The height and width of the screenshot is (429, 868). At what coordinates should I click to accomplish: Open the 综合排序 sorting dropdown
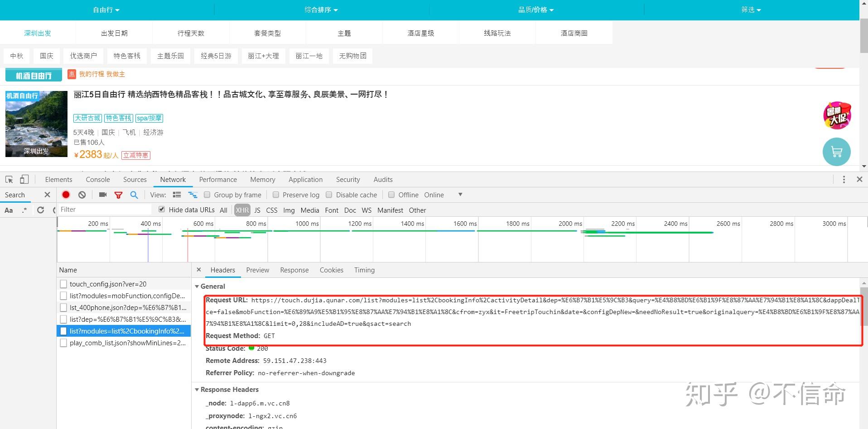(321, 10)
